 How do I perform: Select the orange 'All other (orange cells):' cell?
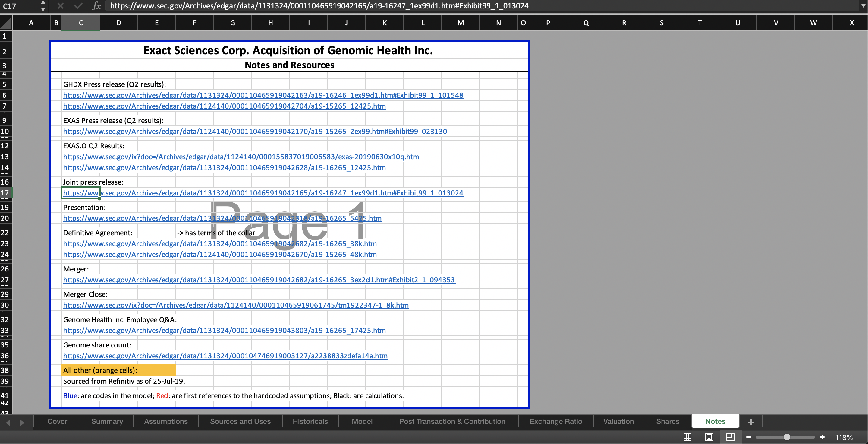[x=119, y=370]
